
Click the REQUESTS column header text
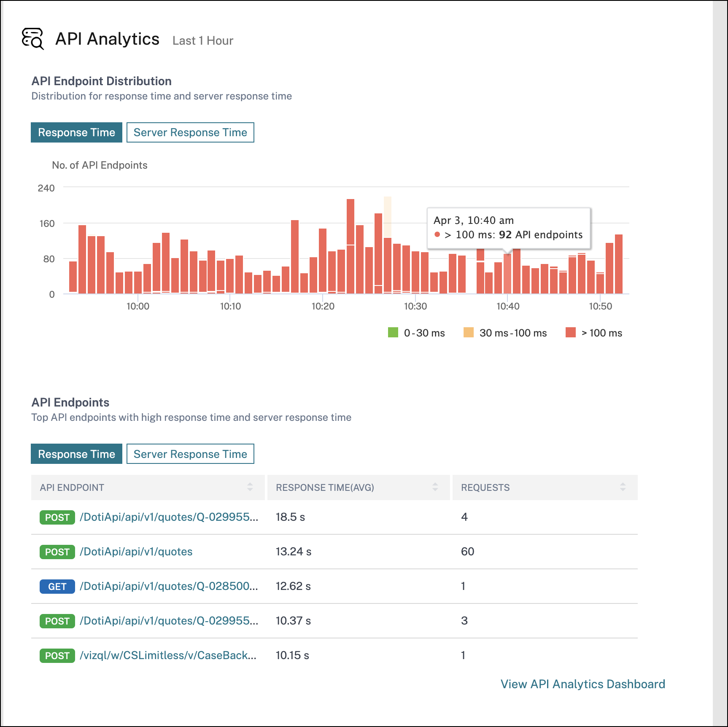(485, 487)
